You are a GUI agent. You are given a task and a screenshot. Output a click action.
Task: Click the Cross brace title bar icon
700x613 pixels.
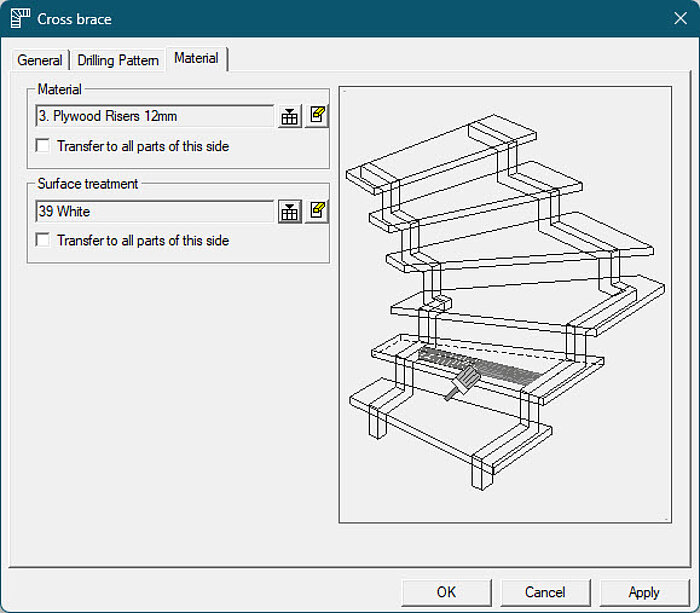coord(20,18)
